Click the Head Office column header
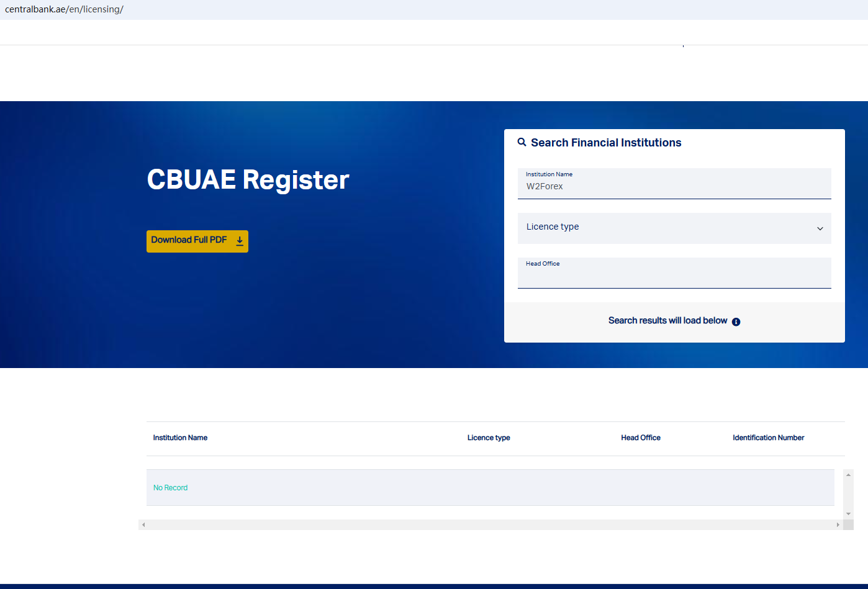Image resolution: width=868 pixels, height=589 pixels. click(641, 438)
